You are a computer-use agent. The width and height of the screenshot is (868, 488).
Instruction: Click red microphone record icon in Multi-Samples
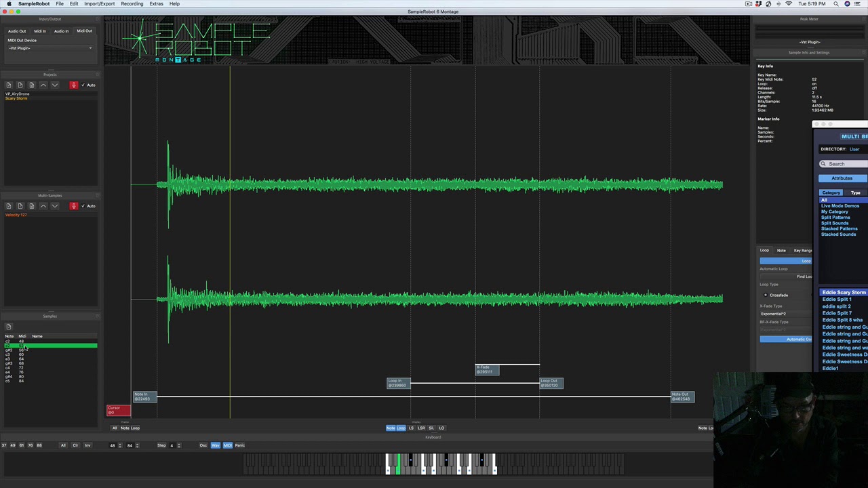click(73, 205)
